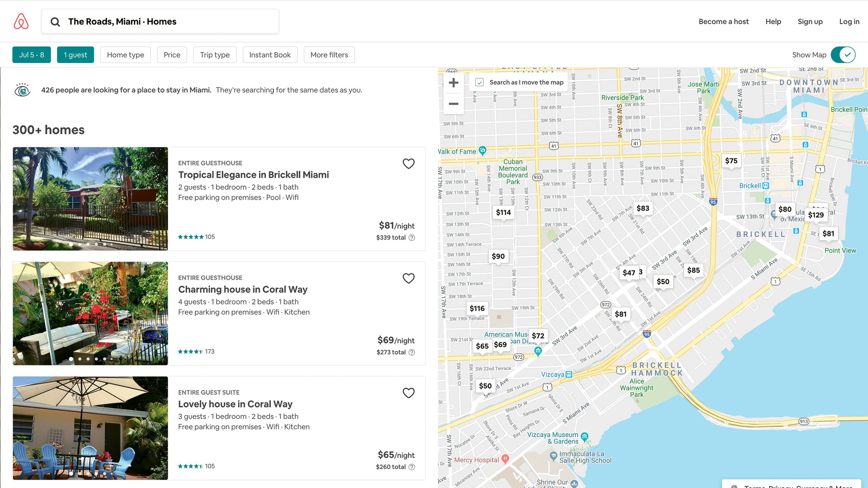Viewport: 868px width, 488px height.
Task: Click the 105 reviews rating of Tropical Elegance
Action: [x=196, y=237]
